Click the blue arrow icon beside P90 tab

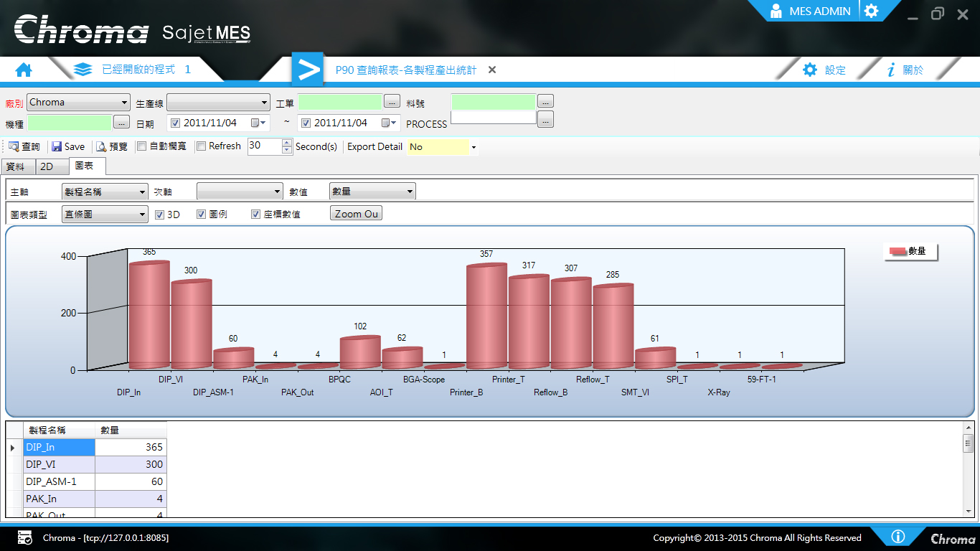308,70
